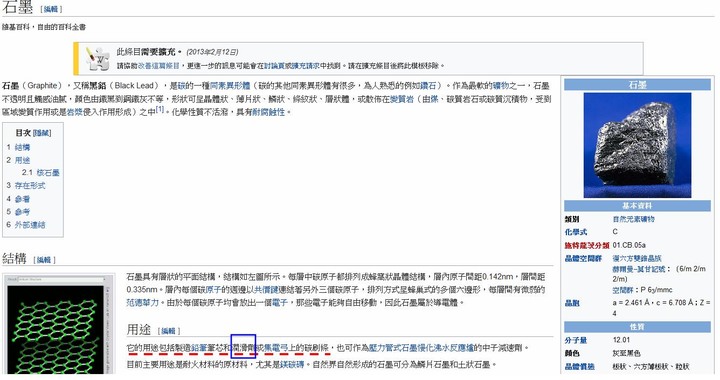720x380 pixels.
Task: Open the red 施特龍茨分類 link
Action: pos(587,246)
